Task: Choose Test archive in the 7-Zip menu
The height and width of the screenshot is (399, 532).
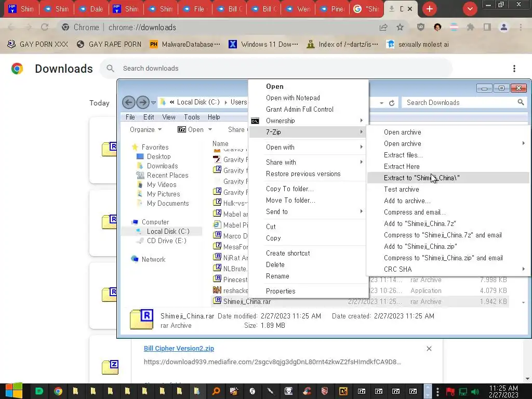Action: pos(448,189)
